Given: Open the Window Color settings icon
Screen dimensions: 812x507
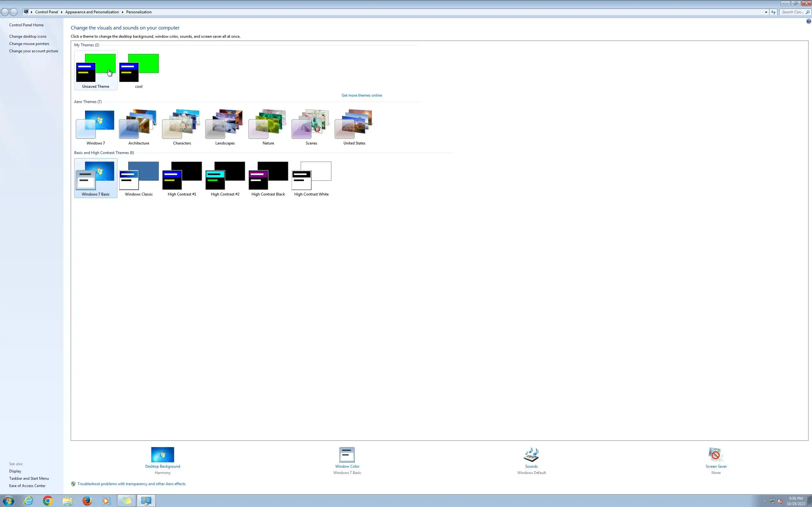Looking at the screenshot, I should click(347, 455).
